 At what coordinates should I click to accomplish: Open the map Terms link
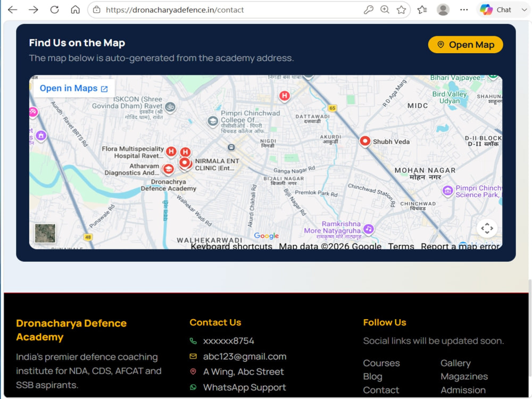(401, 246)
